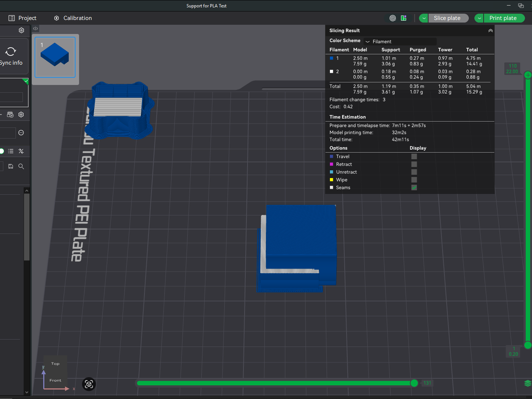Toggle the Wipe display checkbox
This screenshot has height=399, width=532.
(414, 180)
